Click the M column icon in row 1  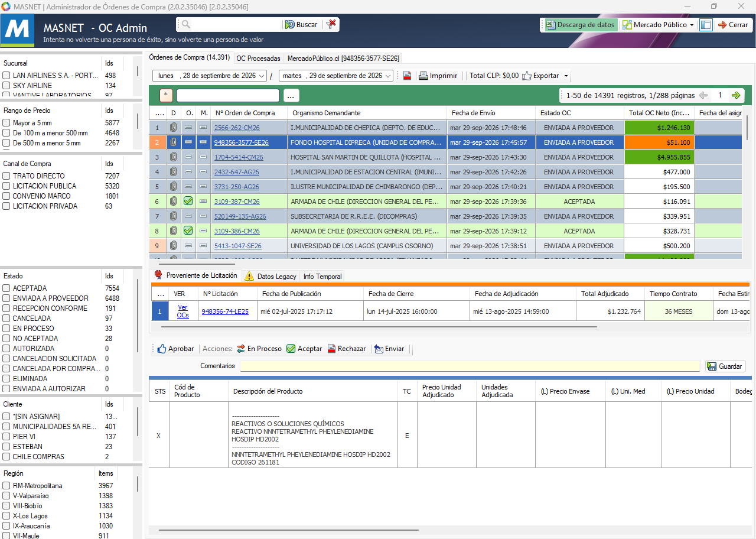pyautogui.click(x=203, y=127)
